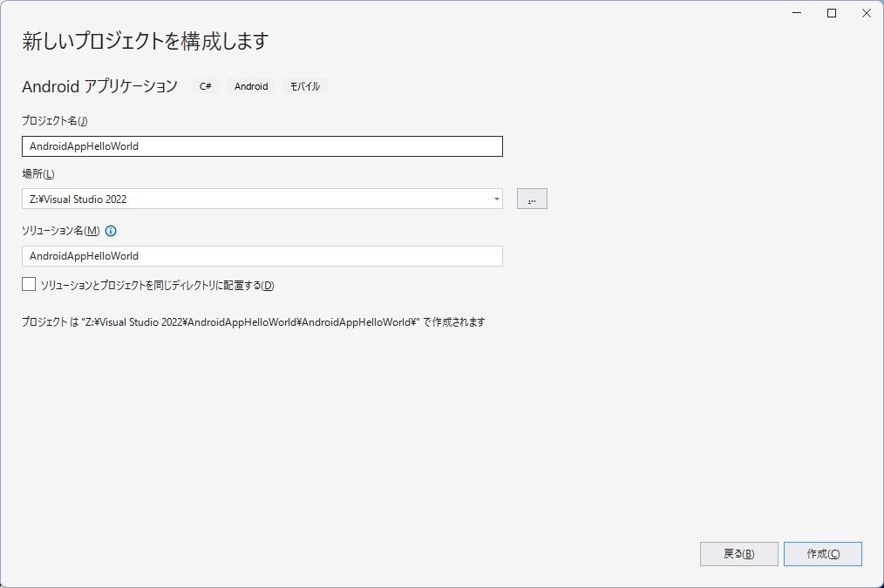Click the Android アプリケーション heading
The width and height of the screenshot is (884, 588).
click(x=99, y=85)
